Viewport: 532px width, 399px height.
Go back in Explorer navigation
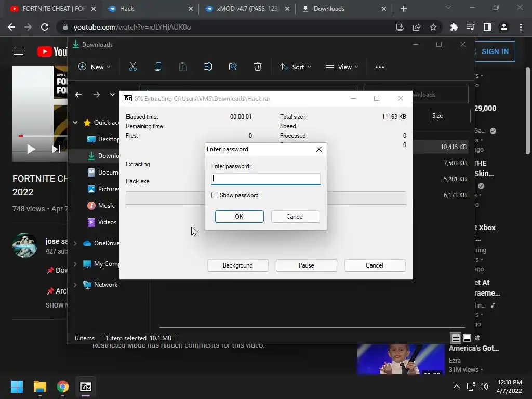click(x=78, y=95)
